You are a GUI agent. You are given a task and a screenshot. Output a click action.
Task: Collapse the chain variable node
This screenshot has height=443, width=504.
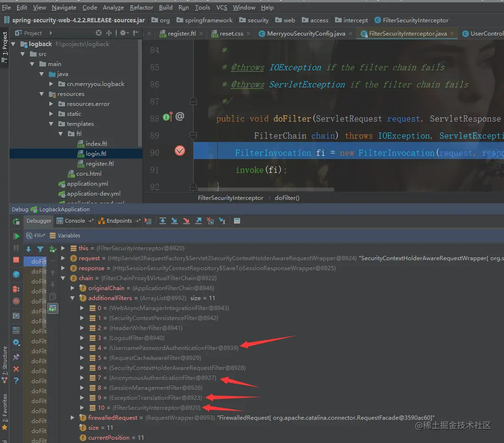[63, 278]
